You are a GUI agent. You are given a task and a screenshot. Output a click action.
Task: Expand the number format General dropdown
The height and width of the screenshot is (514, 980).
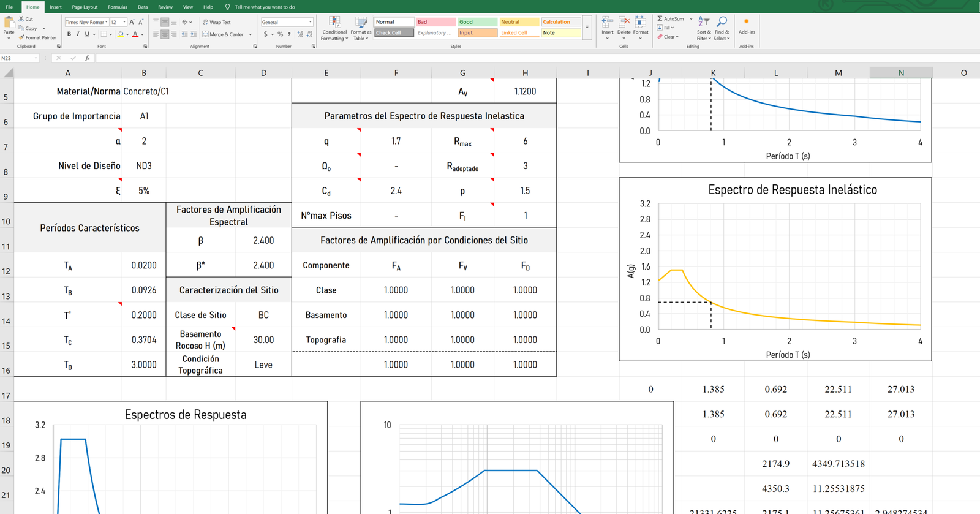coord(310,22)
